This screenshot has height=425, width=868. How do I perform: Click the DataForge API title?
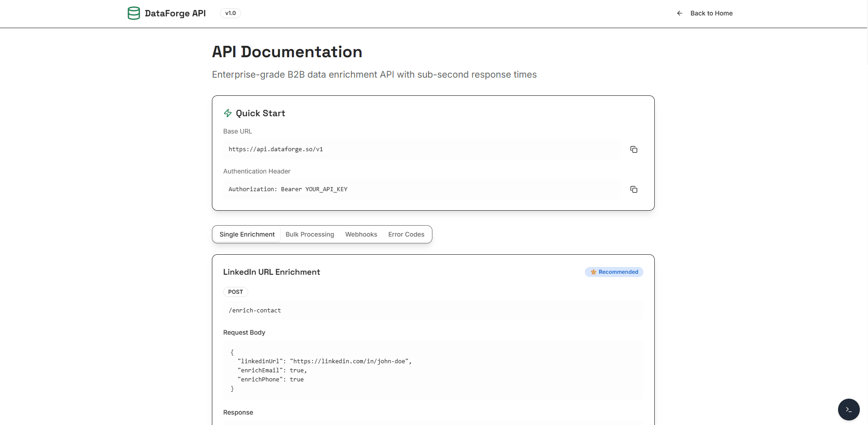(x=175, y=13)
